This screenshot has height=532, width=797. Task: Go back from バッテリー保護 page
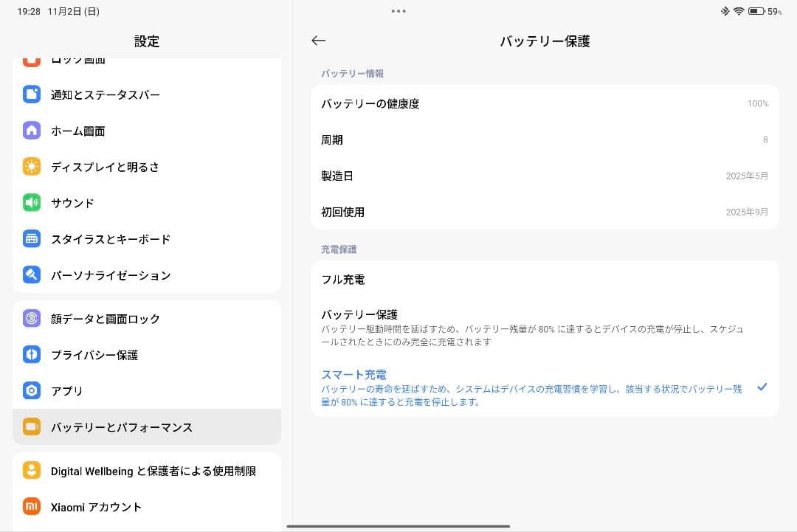click(x=318, y=41)
